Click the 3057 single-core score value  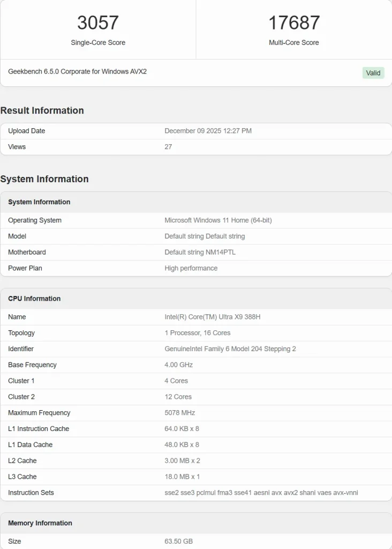point(98,23)
